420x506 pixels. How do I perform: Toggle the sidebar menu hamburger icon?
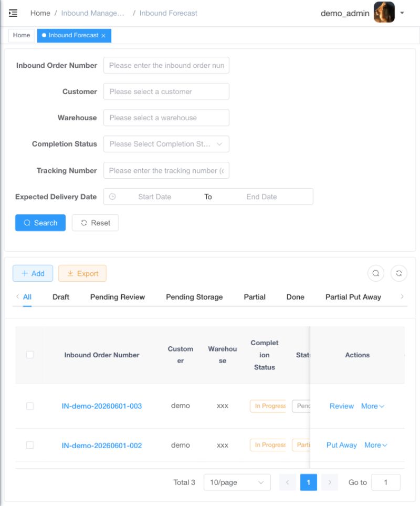coord(13,13)
